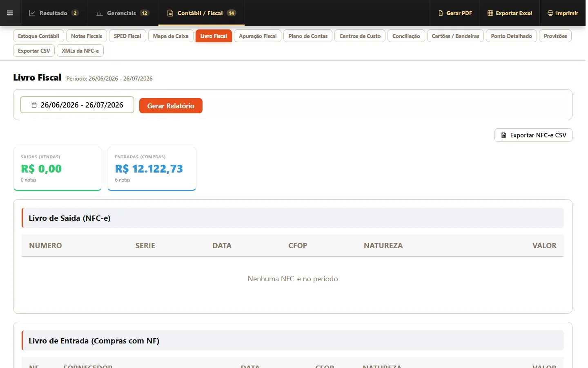Viewport: 588px width, 368px height.
Task: Open the Apuração Fiscal sub-tab
Action: pyautogui.click(x=258, y=36)
